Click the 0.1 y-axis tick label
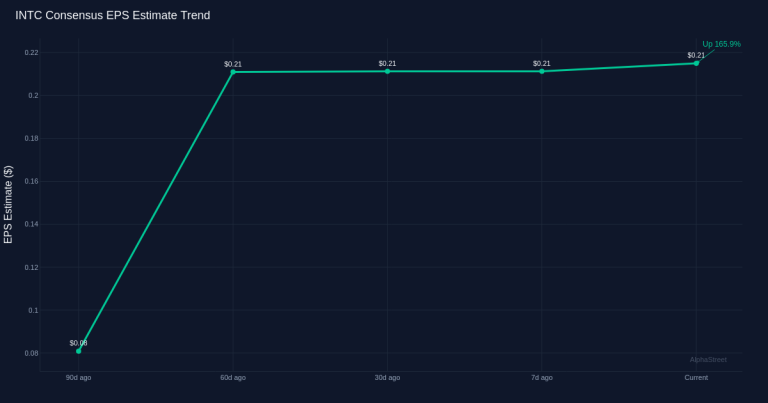Screen dimensions: 768x403 point(33,310)
